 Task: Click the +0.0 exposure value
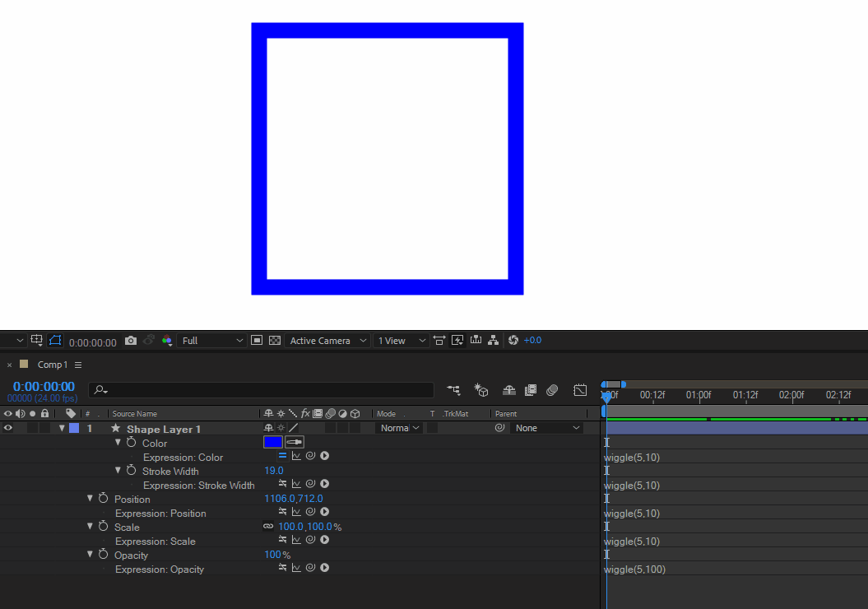[532, 341]
